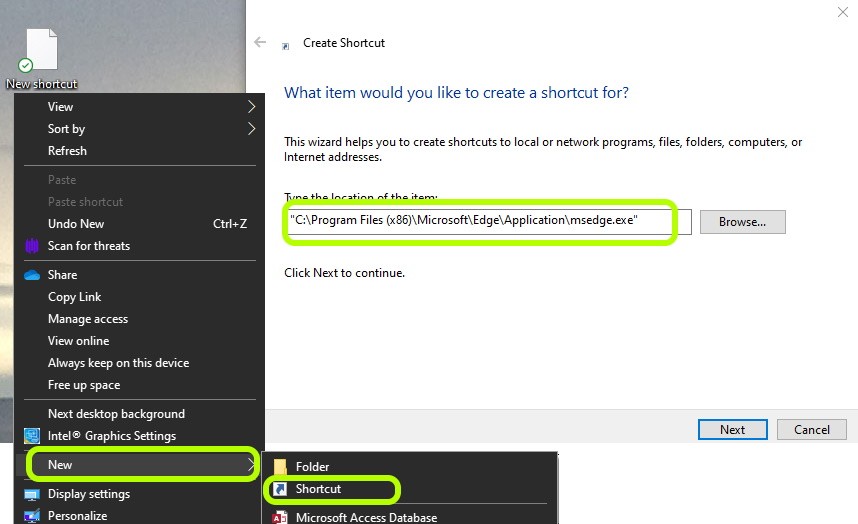Click the OneDrive cloud icon beside Share
Screen dimensions: 858x524
point(31,274)
